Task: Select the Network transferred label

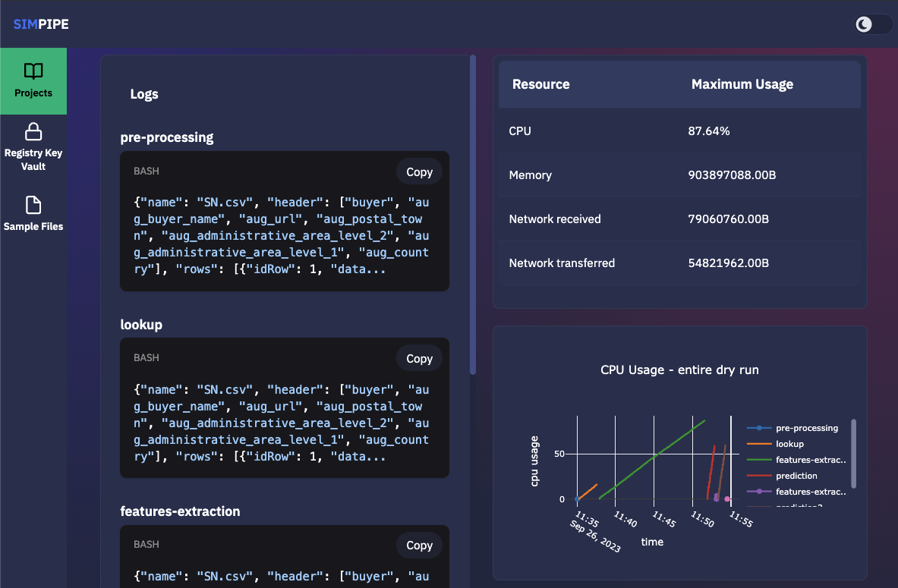Action: click(562, 263)
